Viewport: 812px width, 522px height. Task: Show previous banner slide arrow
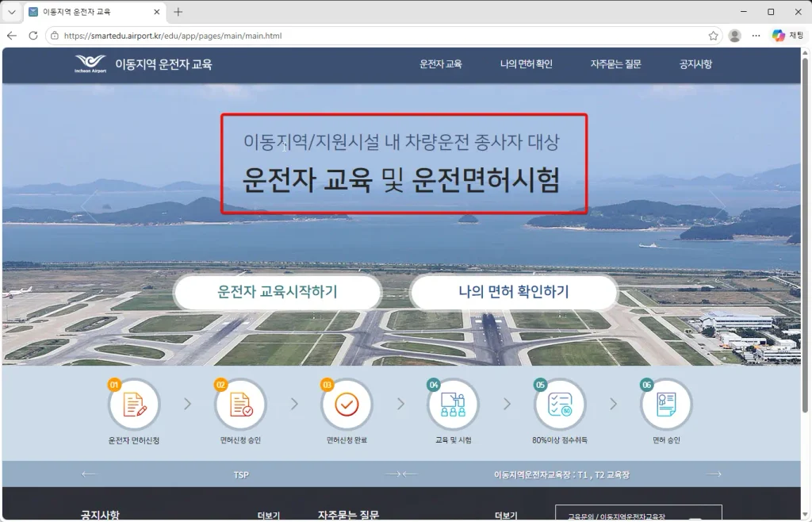(90, 205)
